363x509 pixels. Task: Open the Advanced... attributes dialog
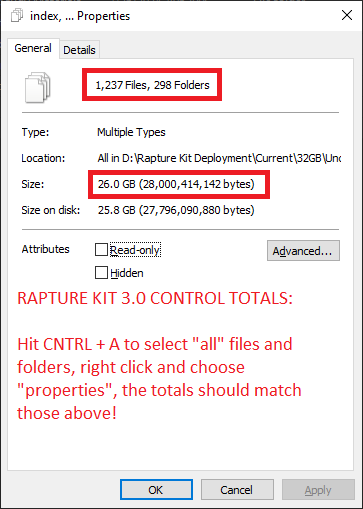303,251
